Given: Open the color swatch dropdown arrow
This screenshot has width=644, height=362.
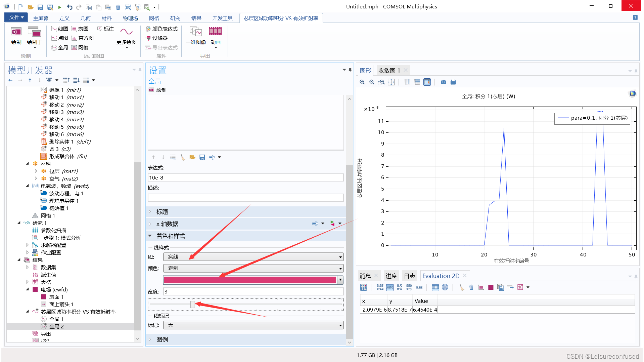Looking at the screenshot, I should coord(340,280).
